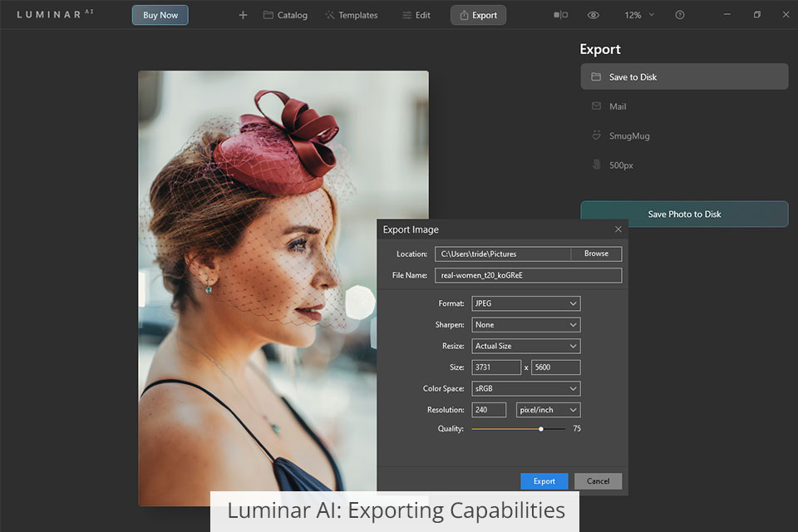Screen dimensions: 798x532
Task: Click the File Name input field
Action: point(528,275)
